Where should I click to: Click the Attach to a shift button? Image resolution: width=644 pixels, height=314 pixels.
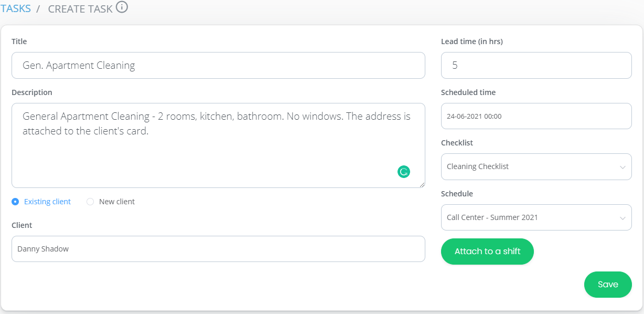coord(487,252)
